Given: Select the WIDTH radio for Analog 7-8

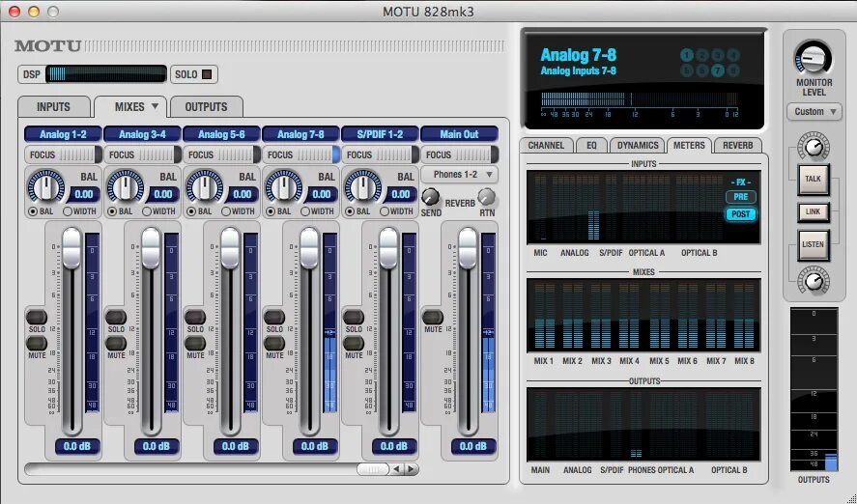Looking at the screenshot, I should (305, 211).
